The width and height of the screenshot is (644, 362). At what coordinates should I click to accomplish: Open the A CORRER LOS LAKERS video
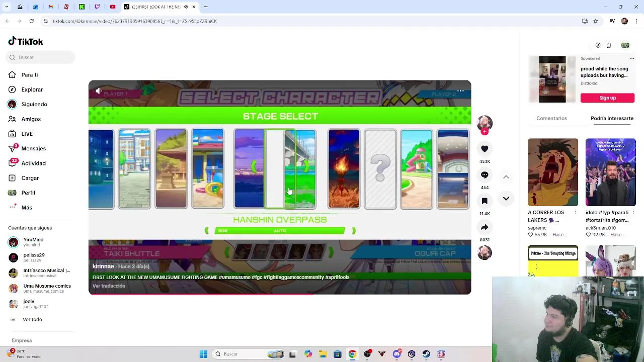click(553, 172)
